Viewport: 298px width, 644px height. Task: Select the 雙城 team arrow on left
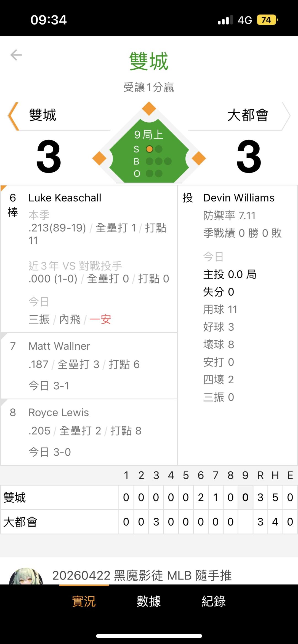coord(13,116)
